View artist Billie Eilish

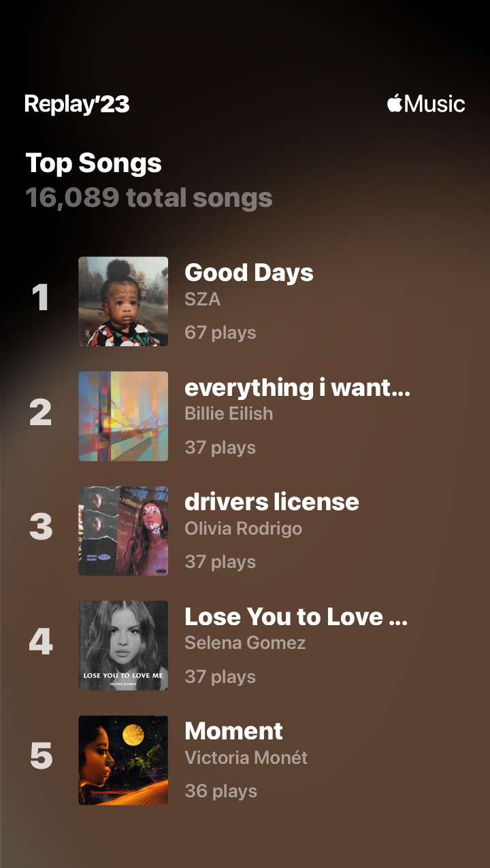pos(229,414)
